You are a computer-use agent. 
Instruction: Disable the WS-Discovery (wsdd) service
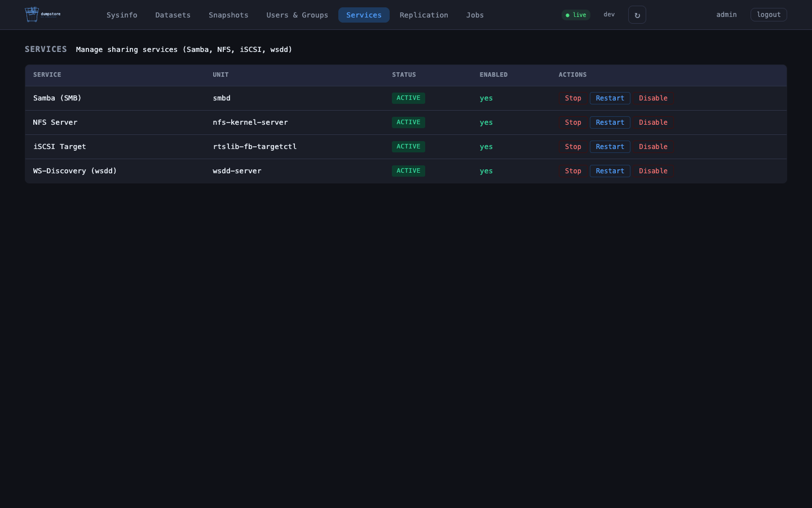tap(653, 171)
